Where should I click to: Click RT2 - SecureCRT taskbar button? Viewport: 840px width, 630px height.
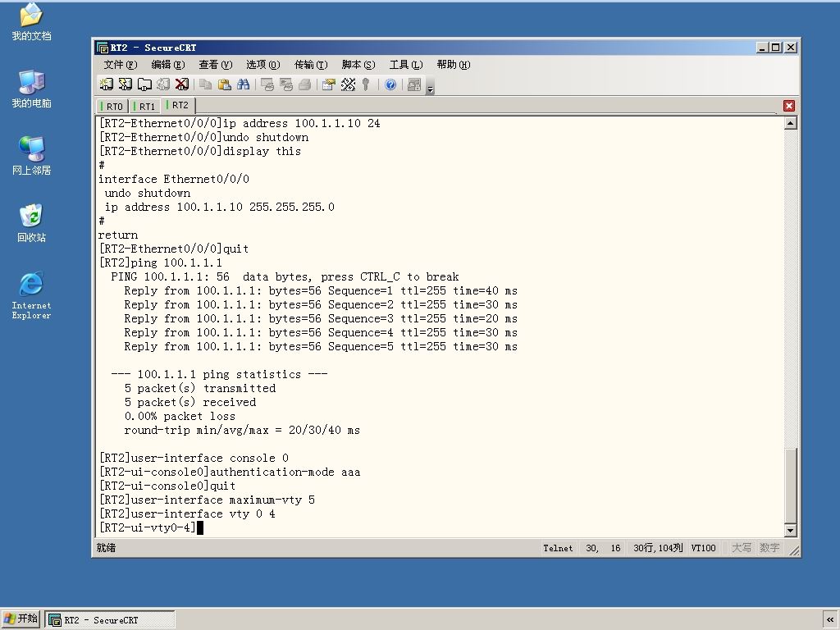click(x=110, y=620)
